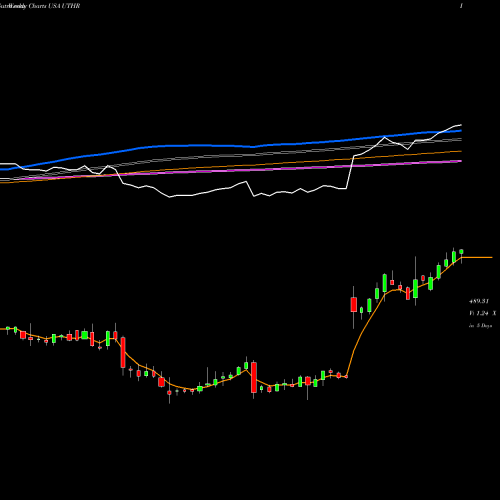Select the first red candle after the gap up
500x500 pixels.
tap(354, 305)
